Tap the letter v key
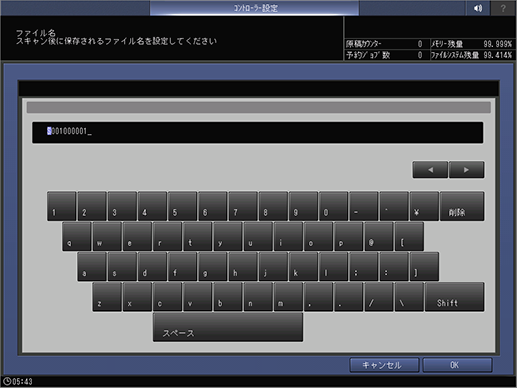Viewport: 517px width, 388px height. click(x=198, y=297)
